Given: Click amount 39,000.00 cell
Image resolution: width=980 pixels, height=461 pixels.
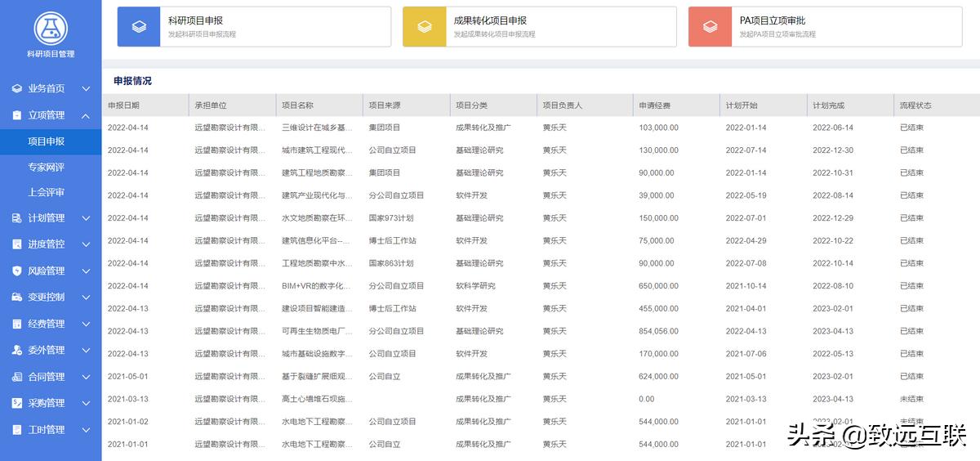Looking at the screenshot, I should coord(657,195).
